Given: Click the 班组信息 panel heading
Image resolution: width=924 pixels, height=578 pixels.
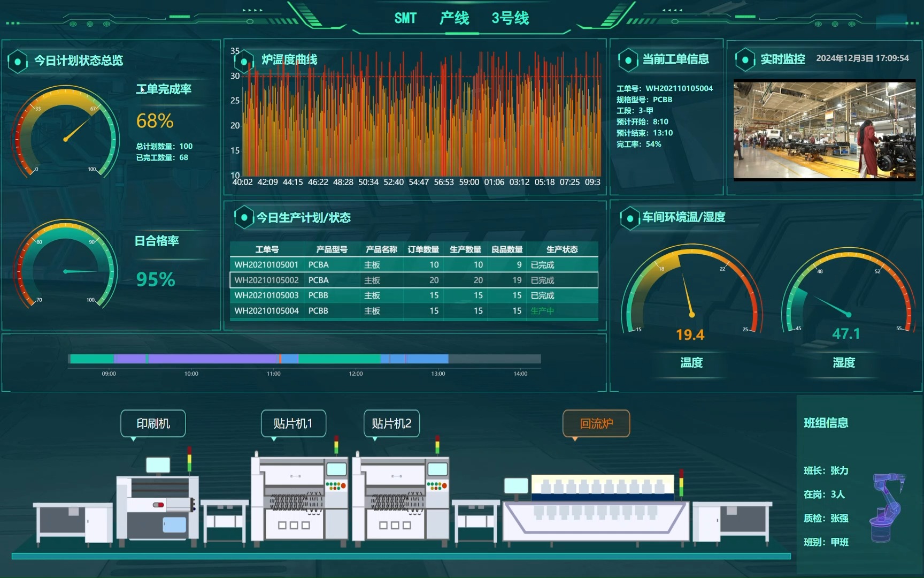Looking at the screenshot, I should [826, 423].
